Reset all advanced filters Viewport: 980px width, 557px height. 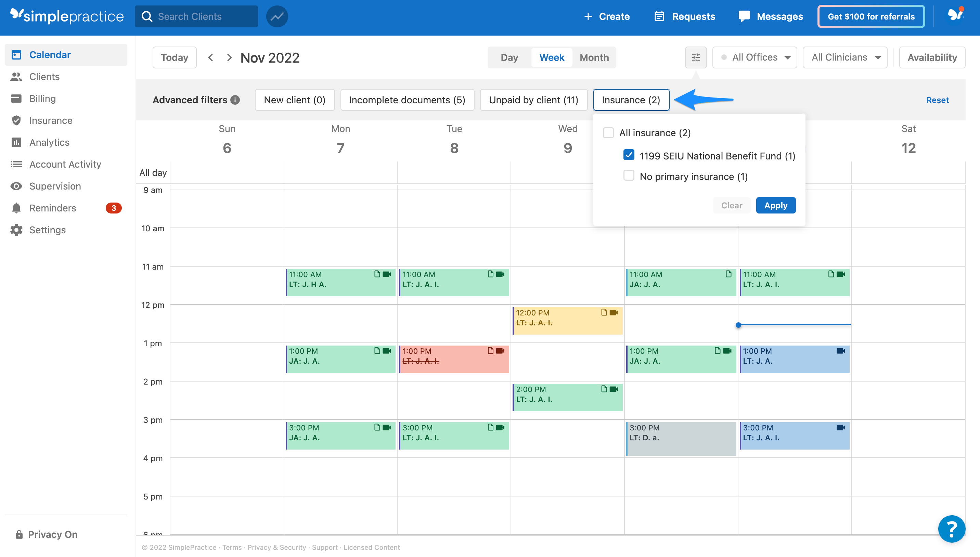click(938, 100)
